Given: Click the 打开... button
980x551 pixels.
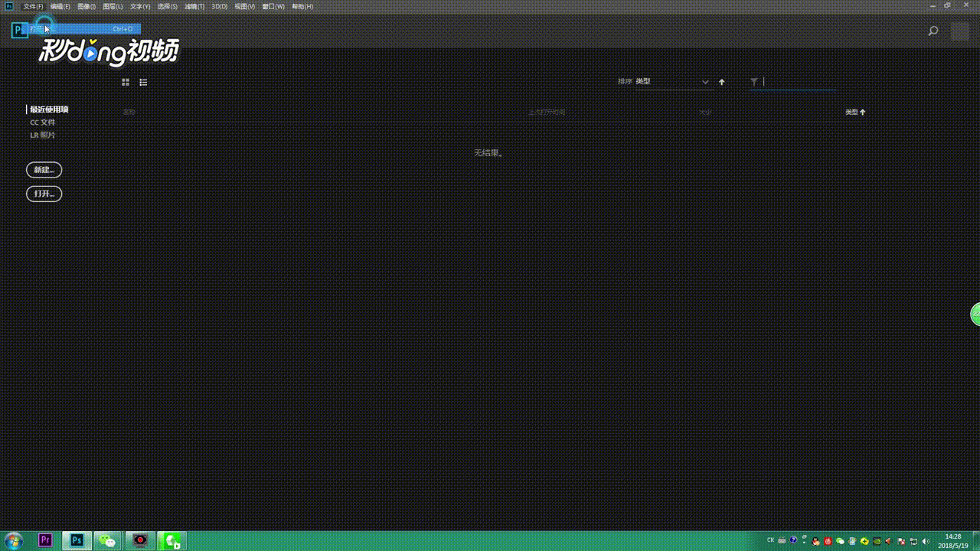Looking at the screenshot, I should pyautogui.click(x=44, y=194).
